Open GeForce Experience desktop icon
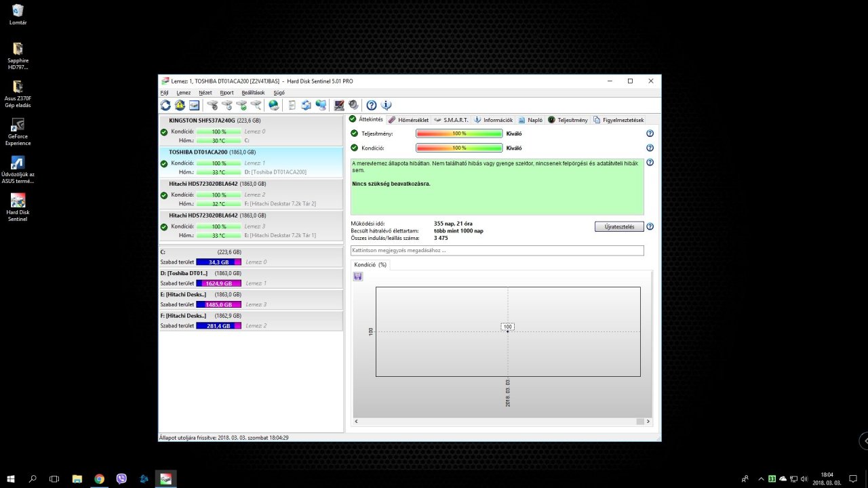The height and width of the screenshot is (488, 868). (x=18, y=131)
